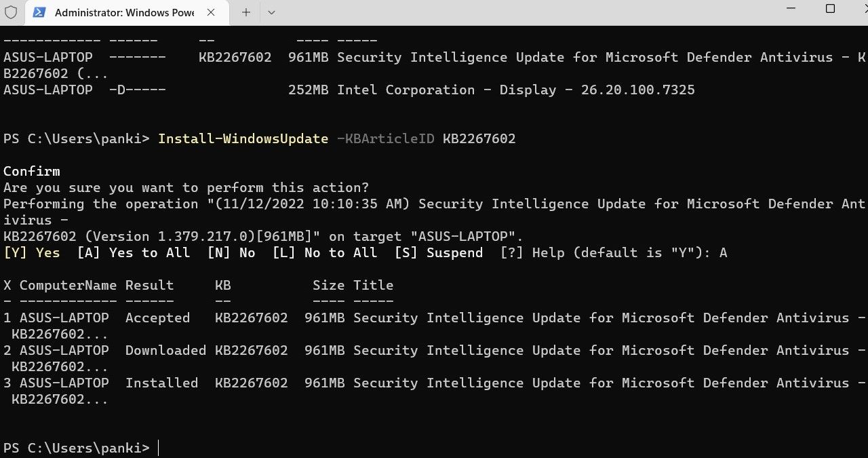Select the Administrator: Windows PowerShell tab
The image size is (868, 458).
coord(122,12)
